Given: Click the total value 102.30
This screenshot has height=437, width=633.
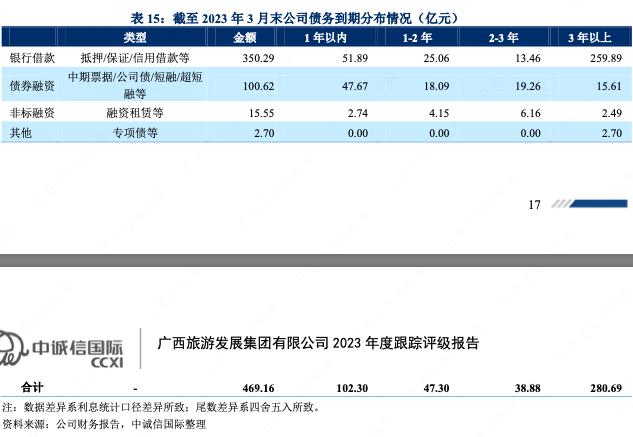Looking at the screenshot, I should coord(352,388).
